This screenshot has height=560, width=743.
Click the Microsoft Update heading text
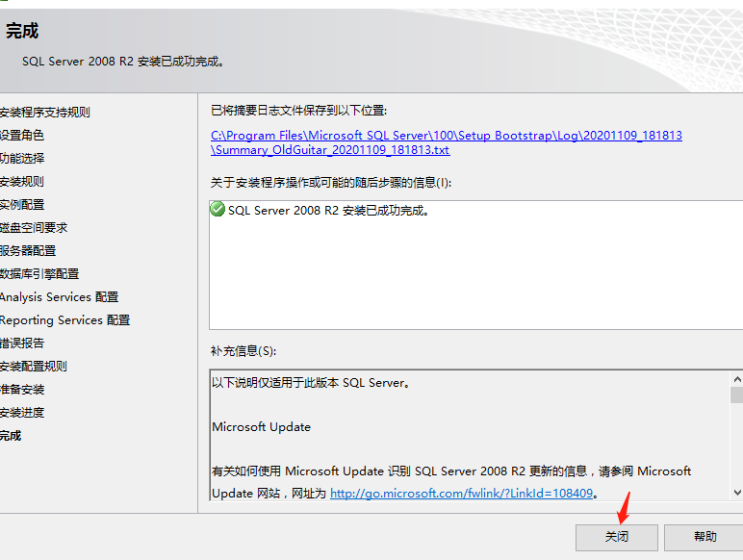(261, 427)
